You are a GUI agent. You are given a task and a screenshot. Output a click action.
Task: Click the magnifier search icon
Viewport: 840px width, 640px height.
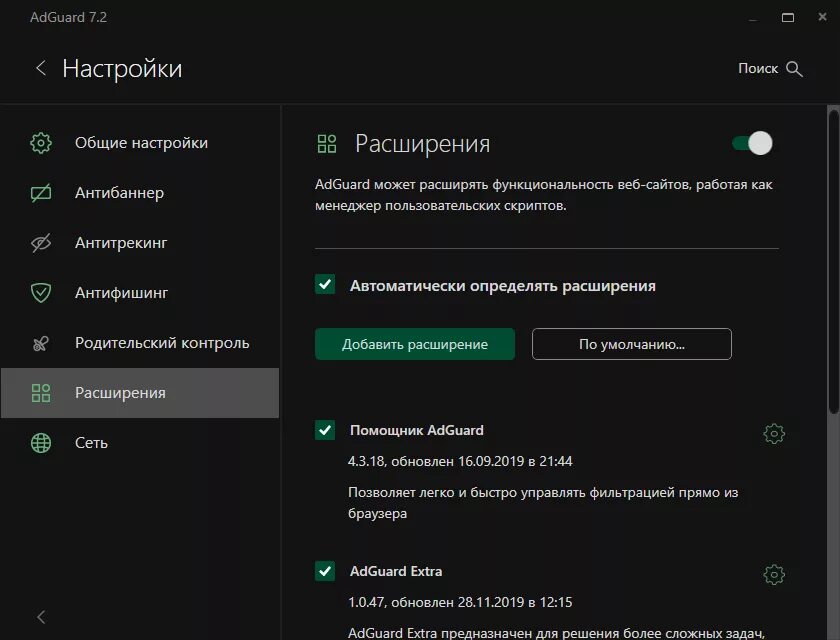click(x=794, y=69)
